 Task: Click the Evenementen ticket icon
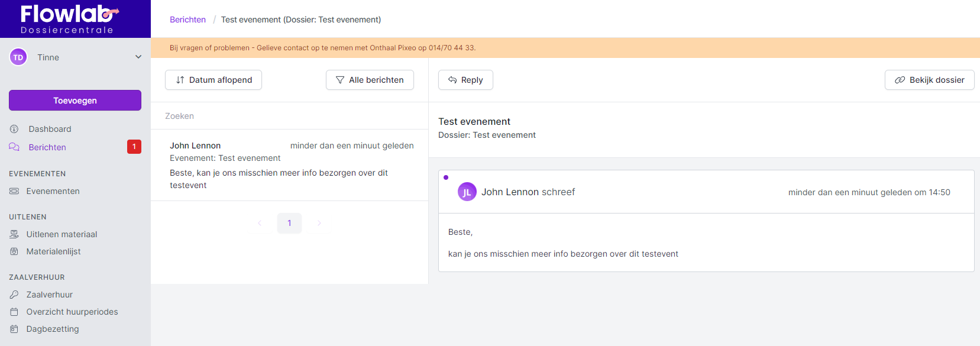14,191
